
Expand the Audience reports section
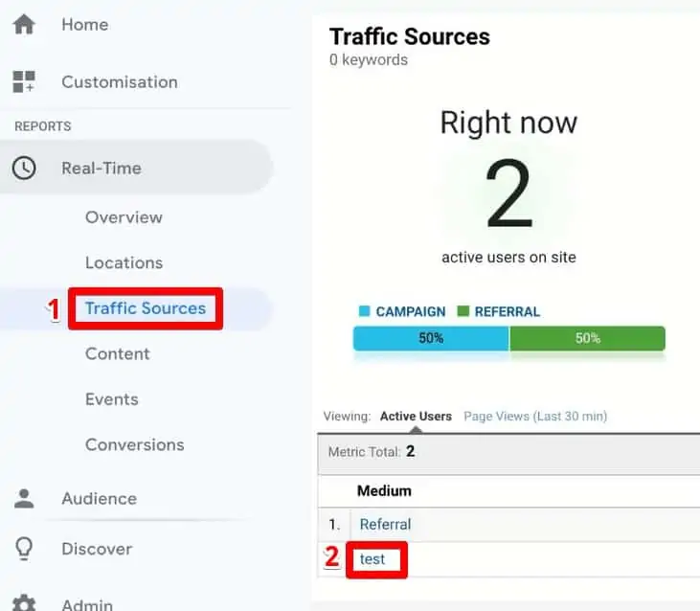click(99, 499)
